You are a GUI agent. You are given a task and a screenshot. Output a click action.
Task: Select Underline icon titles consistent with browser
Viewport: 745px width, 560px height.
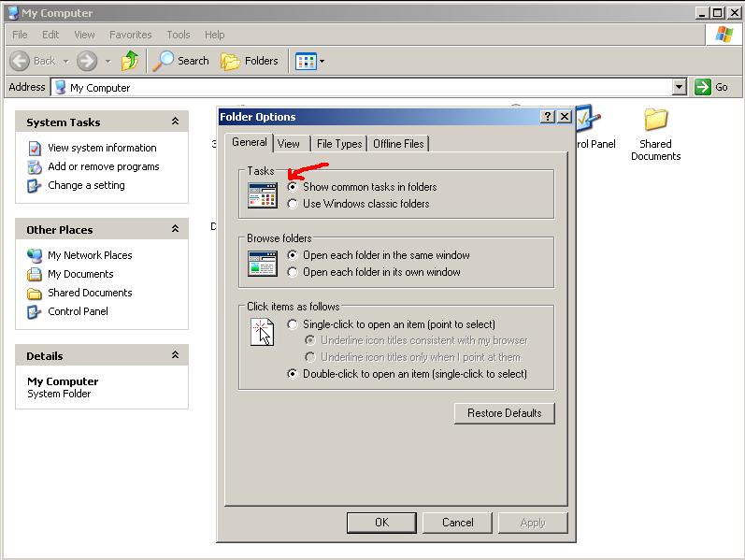coord(309,340)
